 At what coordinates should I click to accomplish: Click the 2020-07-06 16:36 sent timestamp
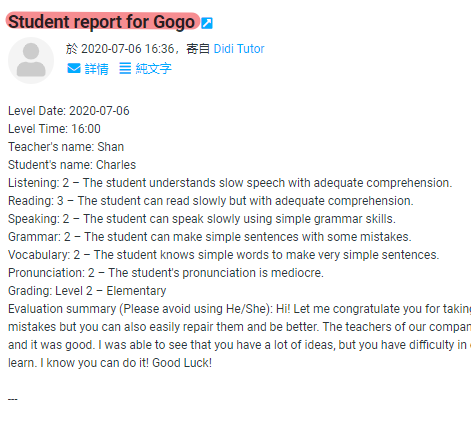coord(128,49)
